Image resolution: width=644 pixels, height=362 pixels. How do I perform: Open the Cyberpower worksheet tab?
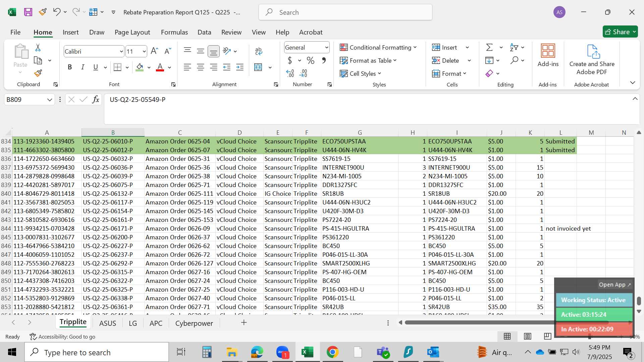194,323
